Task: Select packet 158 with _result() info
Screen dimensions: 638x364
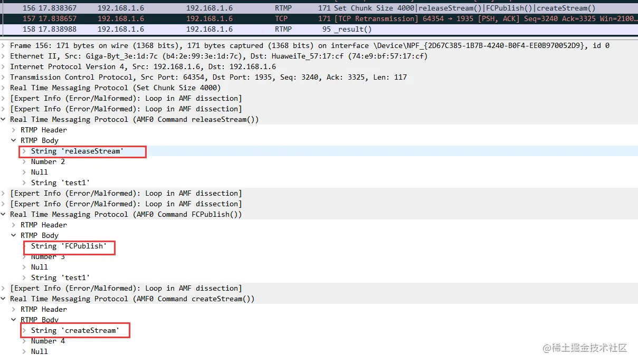Action: (211, 29)
